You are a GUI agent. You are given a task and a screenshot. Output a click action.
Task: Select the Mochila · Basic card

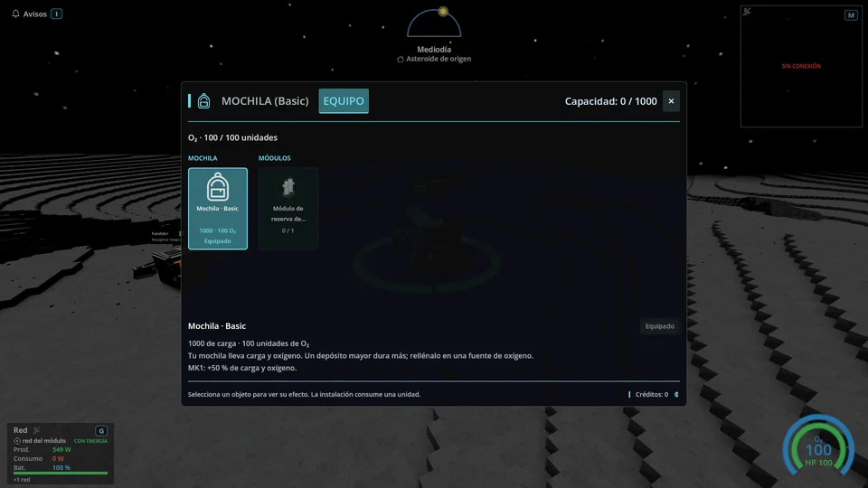click(x=218, y=209)
